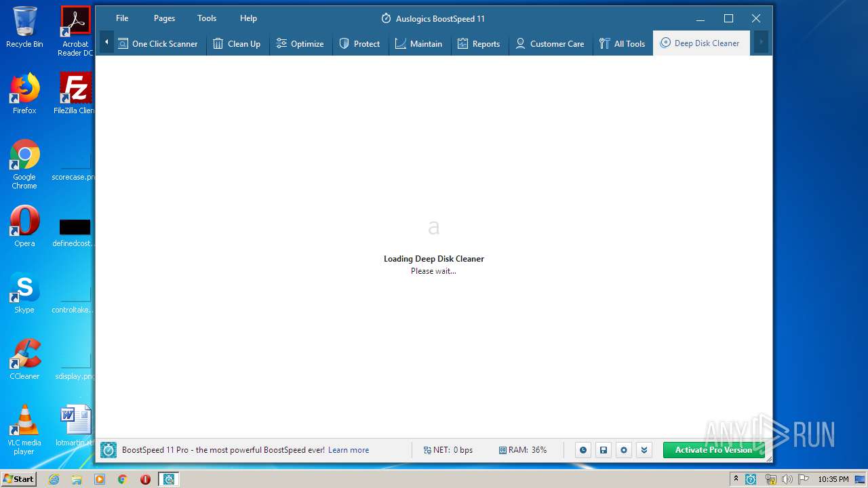Image resolution: width=868 pixels, height=488 pixels.
Task: Open the Reports tab
Action: (x=479, y=43)
